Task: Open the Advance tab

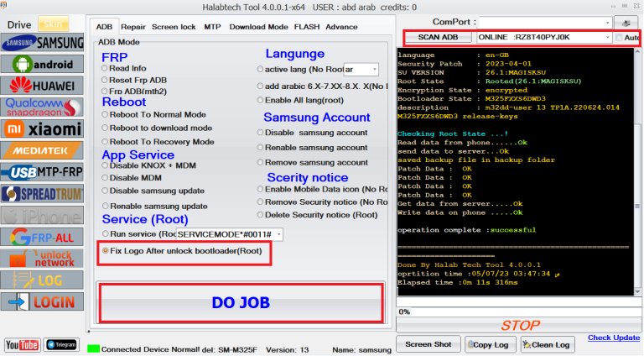Action: (x=341, y=27)
